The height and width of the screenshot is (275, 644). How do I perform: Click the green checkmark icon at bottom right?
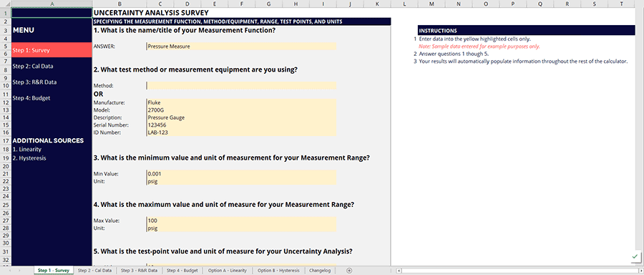(635, 256)
